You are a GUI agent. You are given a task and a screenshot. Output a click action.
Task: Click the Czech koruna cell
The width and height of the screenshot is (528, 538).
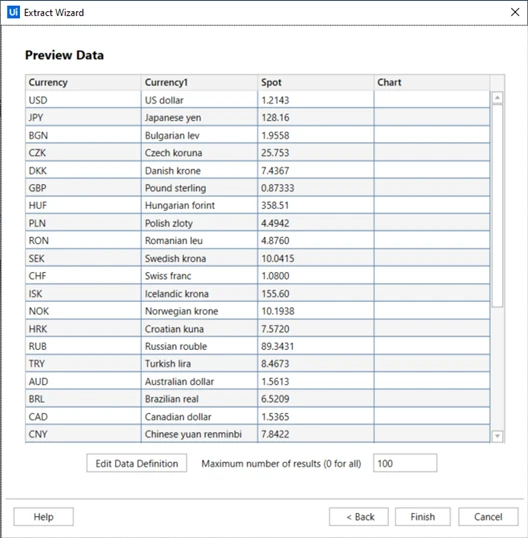click(x=199, y=153)
